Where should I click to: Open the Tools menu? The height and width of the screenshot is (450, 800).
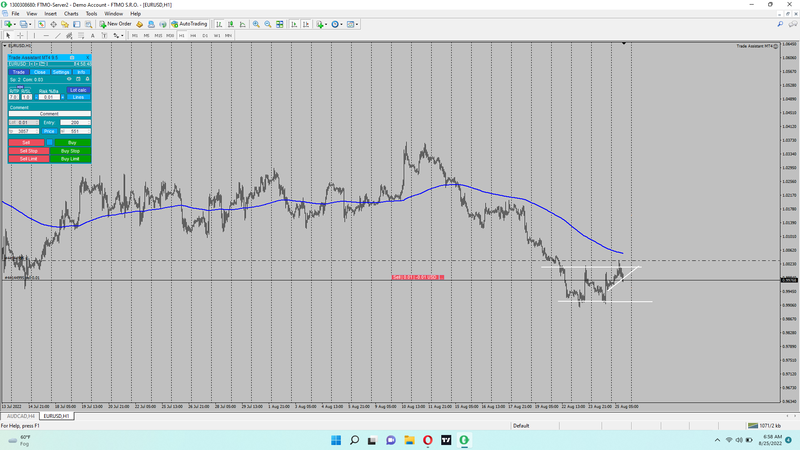pos(91,14)
